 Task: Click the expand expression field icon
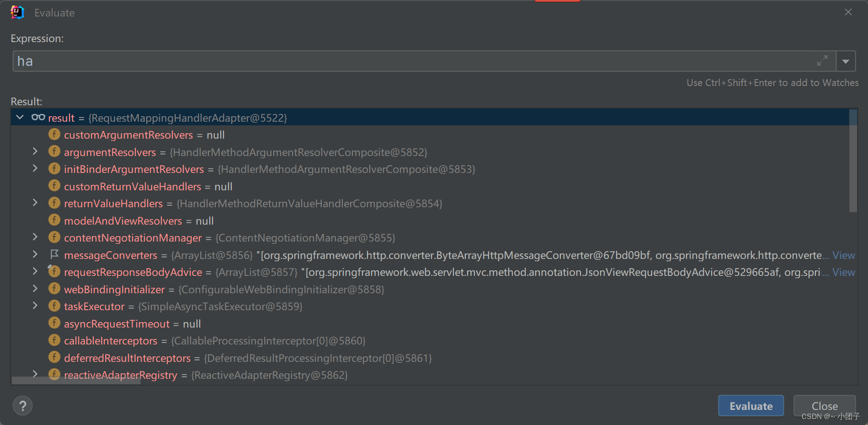pyautogui.click(x=822, y=61)
